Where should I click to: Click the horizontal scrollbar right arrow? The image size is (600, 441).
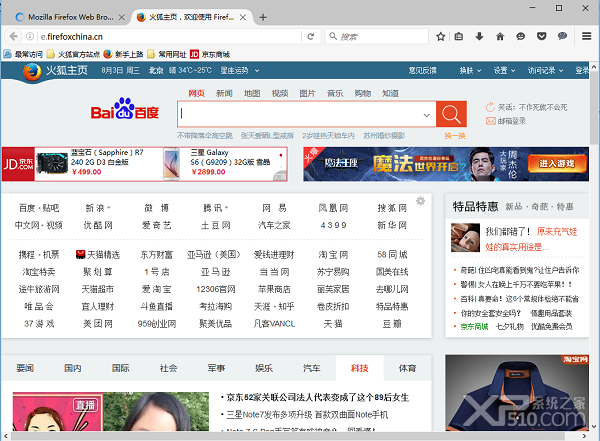pos(584,436)
